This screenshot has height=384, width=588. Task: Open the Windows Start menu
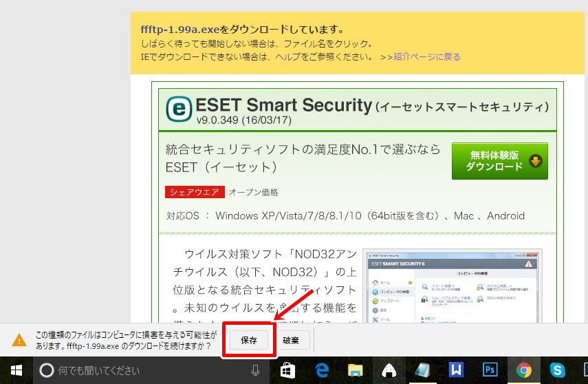(x=16, y=370)
